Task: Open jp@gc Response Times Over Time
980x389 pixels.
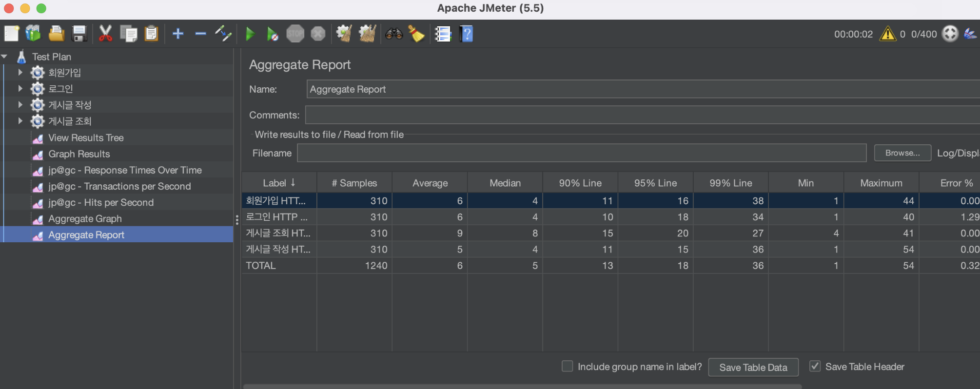Action: pyautogui.click(x=125, y=170)
